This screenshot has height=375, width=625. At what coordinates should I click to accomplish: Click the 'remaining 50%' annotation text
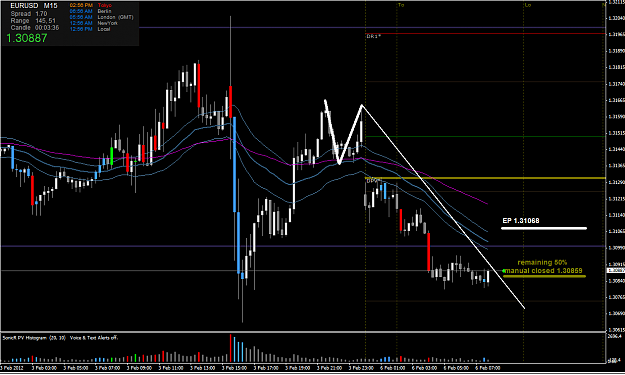(542, 262)
